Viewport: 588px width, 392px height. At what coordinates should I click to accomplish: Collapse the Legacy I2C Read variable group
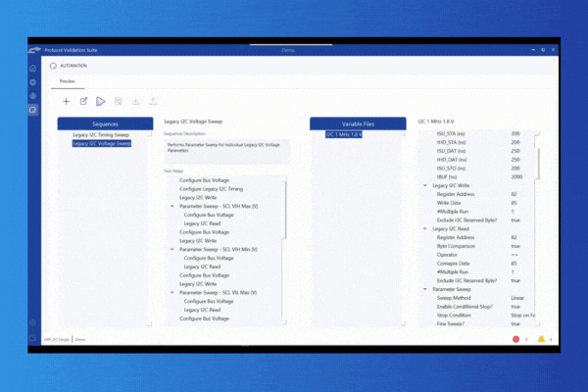point(424,228)
